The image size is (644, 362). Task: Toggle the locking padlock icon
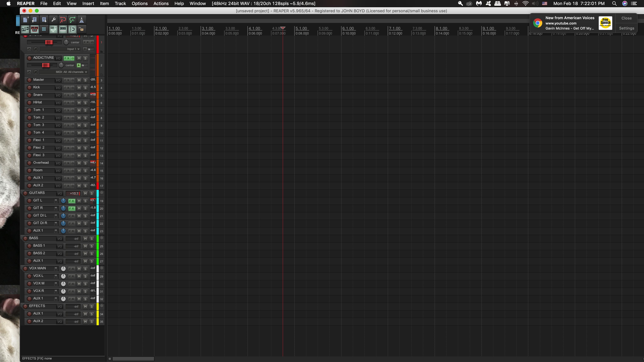pyautogui.click(x=81, y=29)
